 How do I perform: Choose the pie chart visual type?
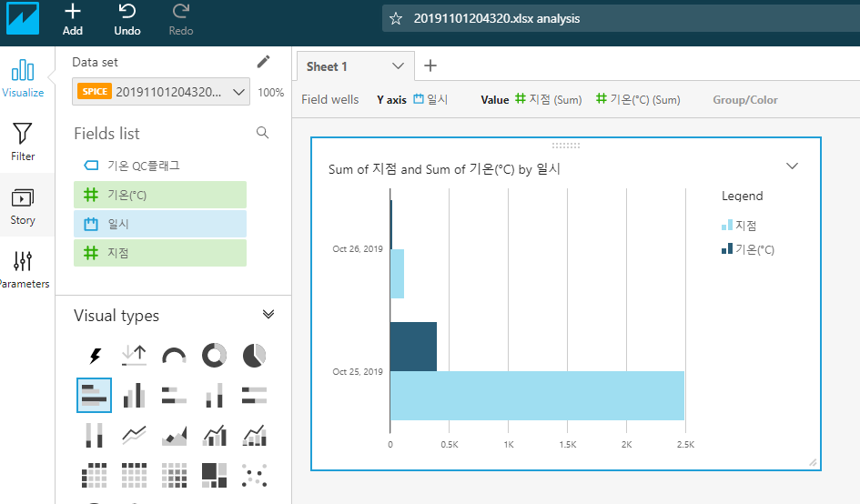tap(254, 356)
